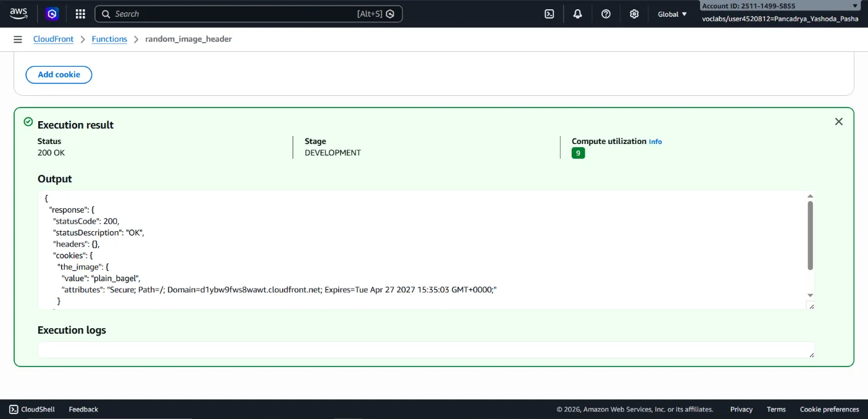Click the "headers": {} line
868x419 pixels.
click(x=77, y=244)
